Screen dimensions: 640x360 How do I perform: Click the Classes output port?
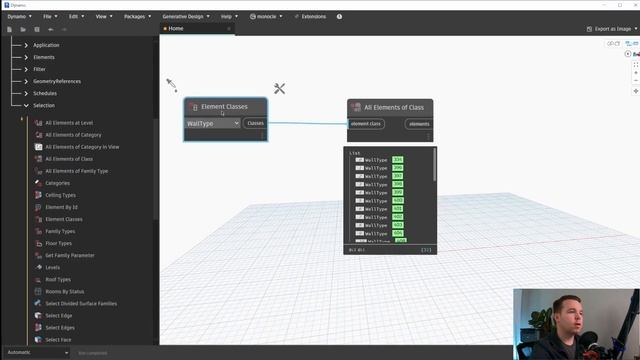[x=255, y=123]
